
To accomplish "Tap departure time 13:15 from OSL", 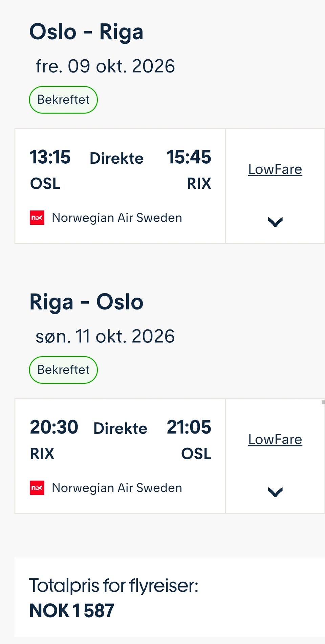I will coord(50,157).
